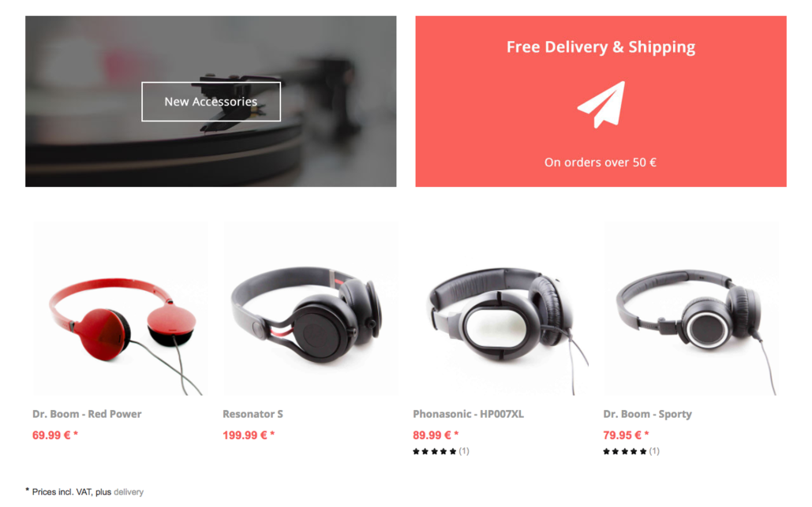The width and height of the screenshot is (812, 507).
Task: Select the Phonasonic - HP007XL product title
Action: tap(468, 414)
